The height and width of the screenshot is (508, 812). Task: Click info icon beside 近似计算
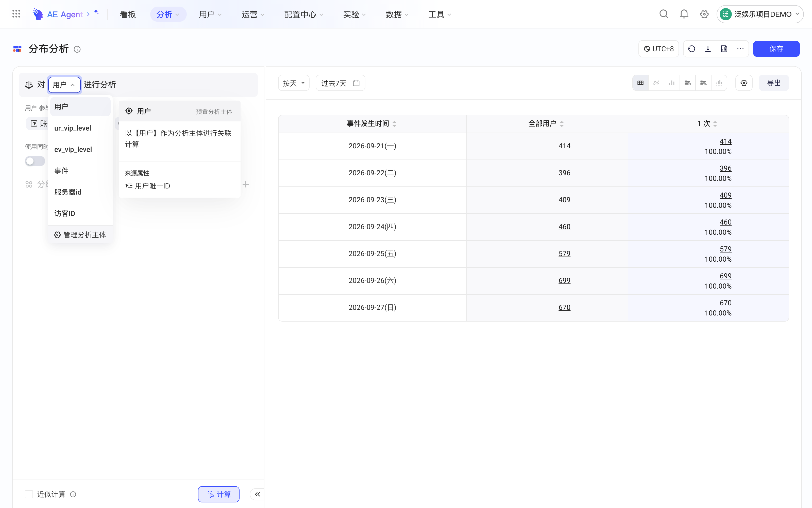(x=73, y=494)
